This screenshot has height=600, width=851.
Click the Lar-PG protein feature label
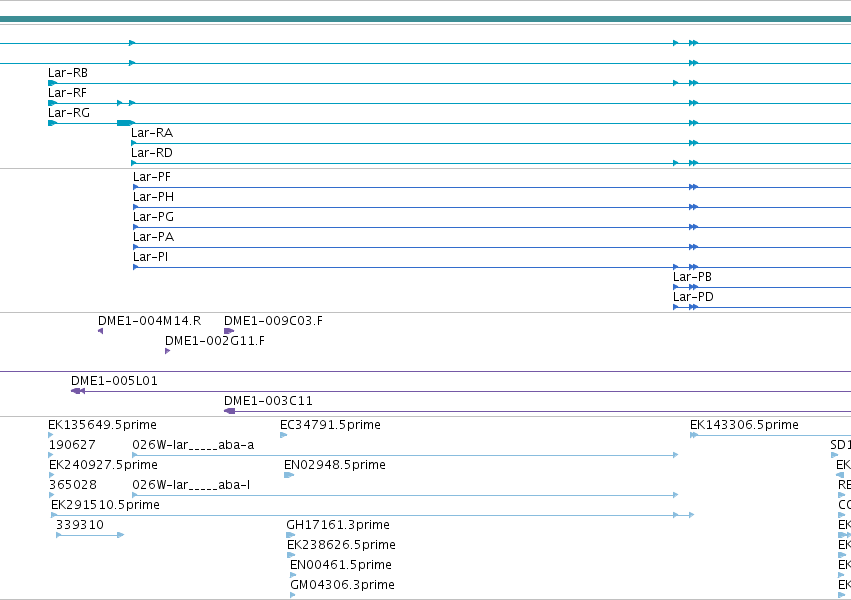coord(154,217)
